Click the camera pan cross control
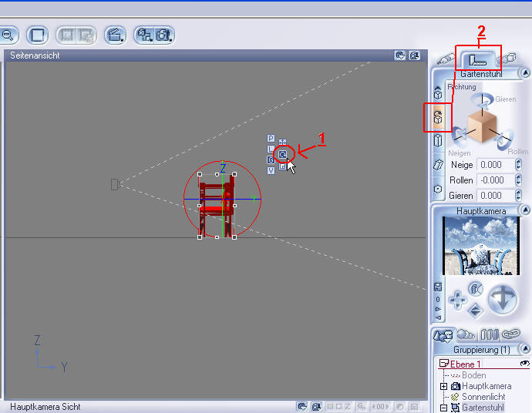This screenshot has width=532, height=413. [x=457, y=300]
